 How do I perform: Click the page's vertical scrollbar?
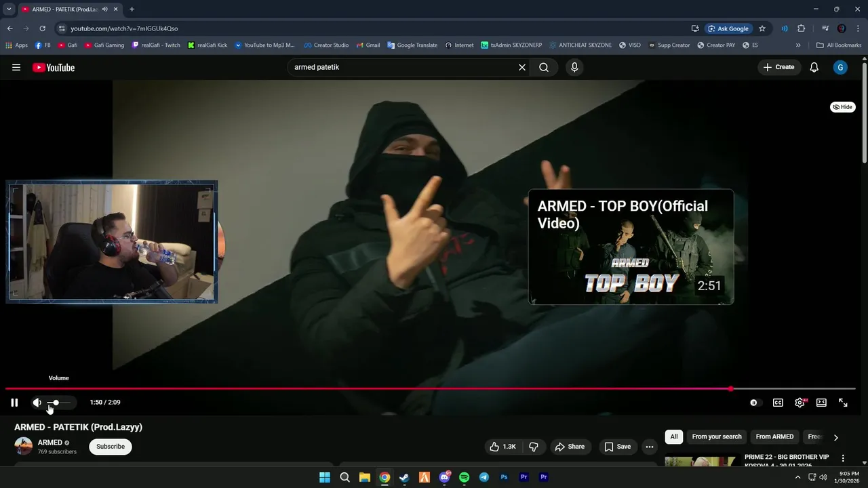865,113
